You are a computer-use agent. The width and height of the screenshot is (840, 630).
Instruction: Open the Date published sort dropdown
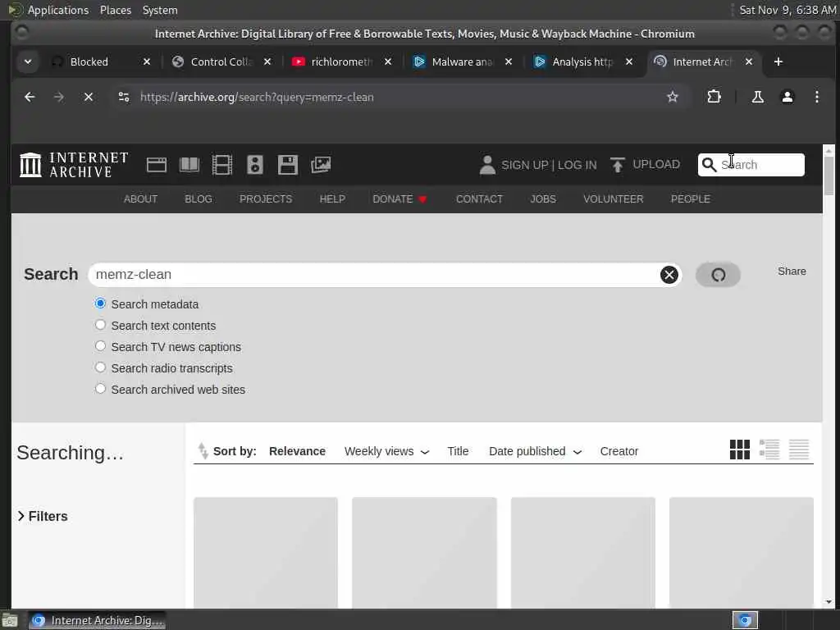click(x=535, y=451)
